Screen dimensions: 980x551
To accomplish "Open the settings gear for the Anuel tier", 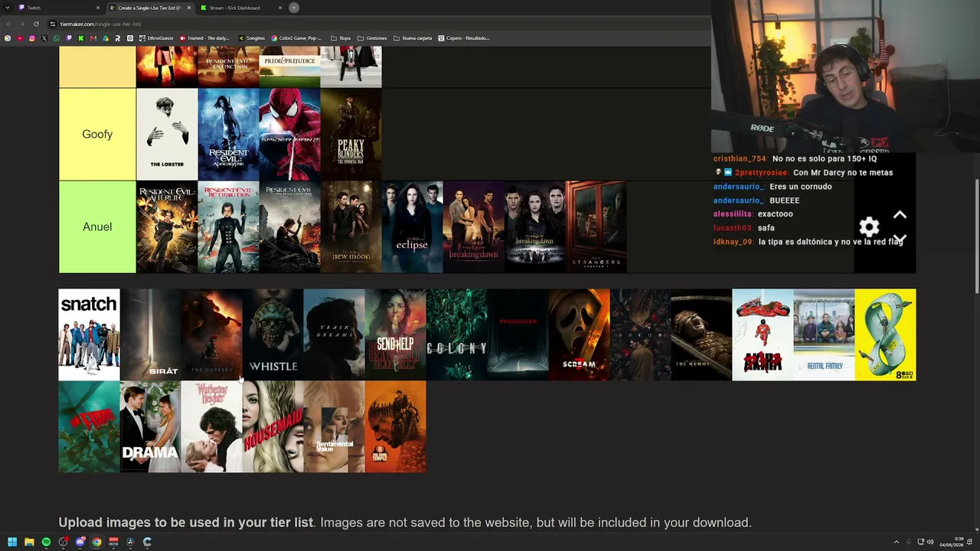I will [869, 227].
